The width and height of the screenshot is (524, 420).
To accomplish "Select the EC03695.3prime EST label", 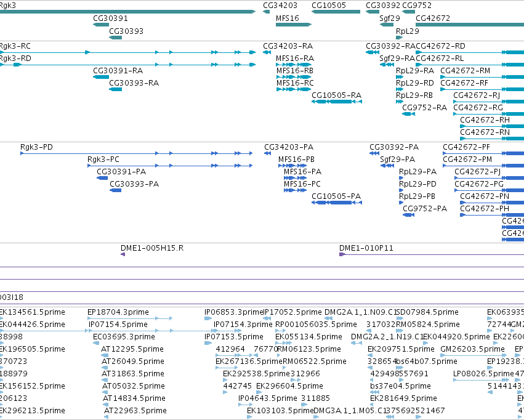I will point(124,337).
